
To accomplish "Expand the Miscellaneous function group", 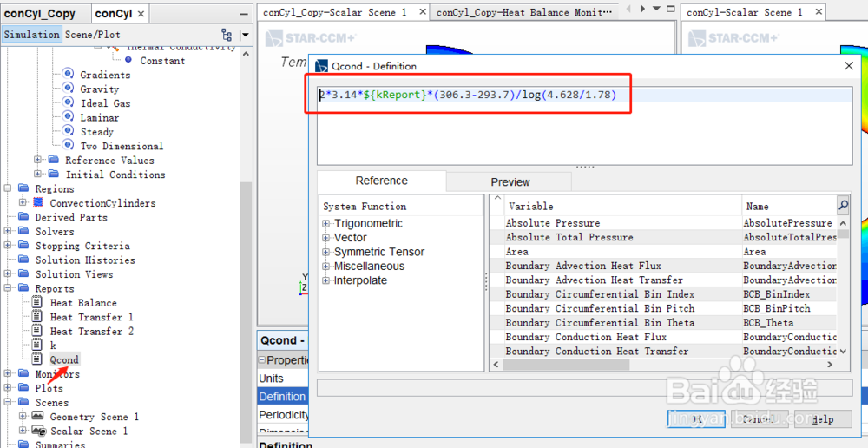I will 326,267.
